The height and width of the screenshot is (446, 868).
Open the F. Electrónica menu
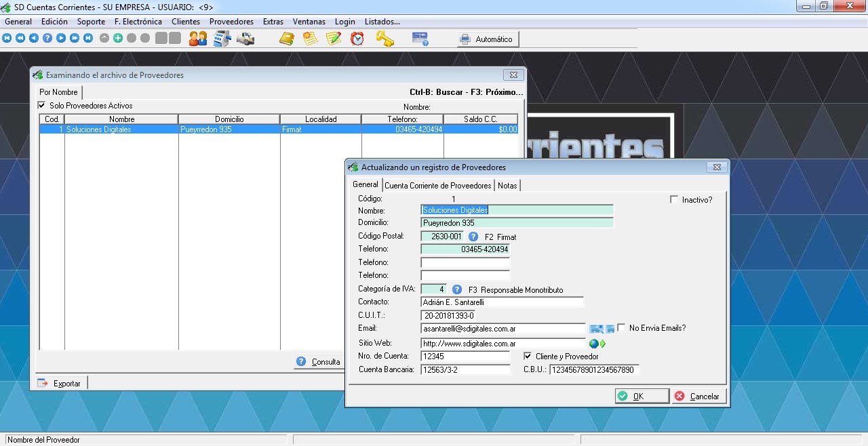click(138, 22)
